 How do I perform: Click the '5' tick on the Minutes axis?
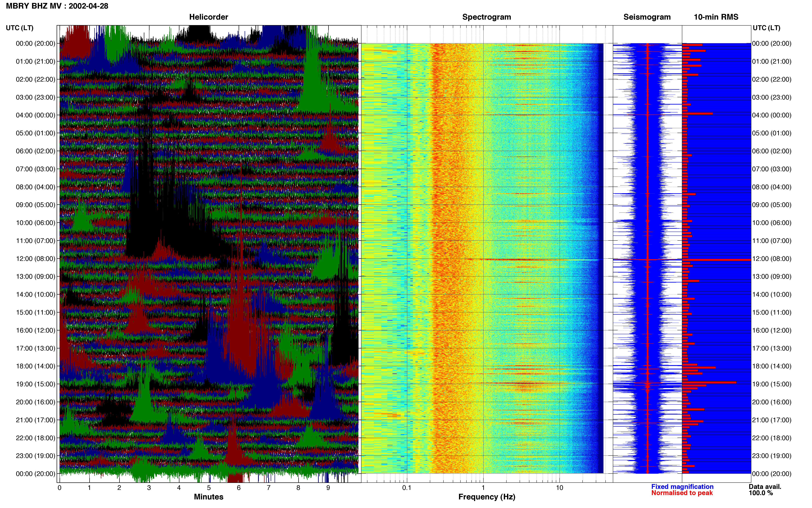pos(209,488)
